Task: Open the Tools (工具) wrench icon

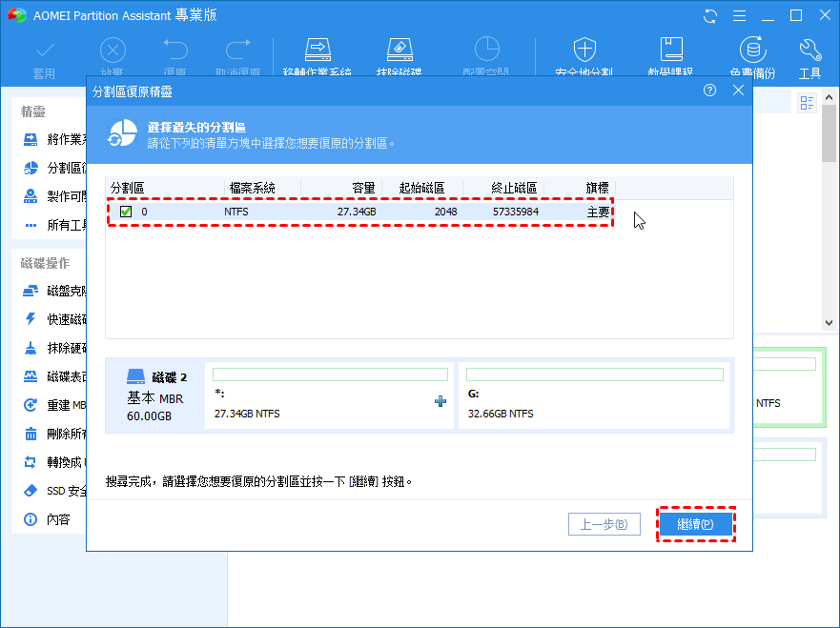Action: click(810, 57)
